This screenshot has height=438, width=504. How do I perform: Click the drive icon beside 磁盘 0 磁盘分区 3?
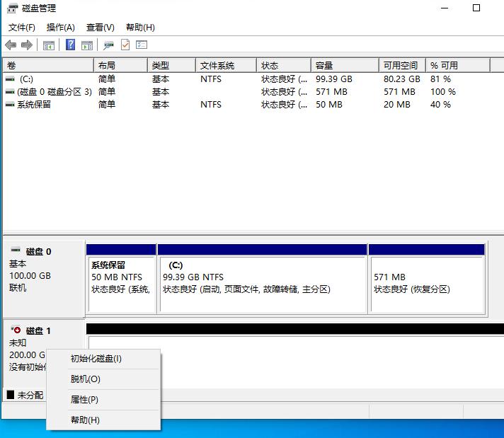tap(11, 91)
